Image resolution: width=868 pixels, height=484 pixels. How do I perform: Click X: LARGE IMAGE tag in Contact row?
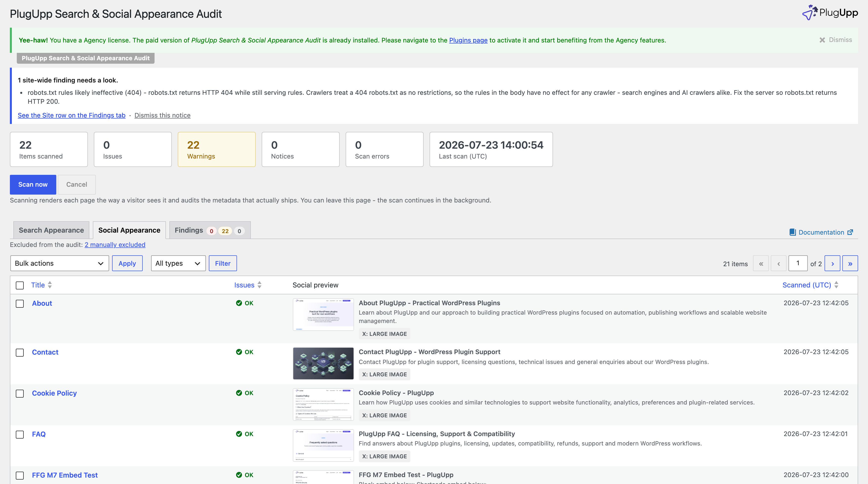tap(384, 374)
